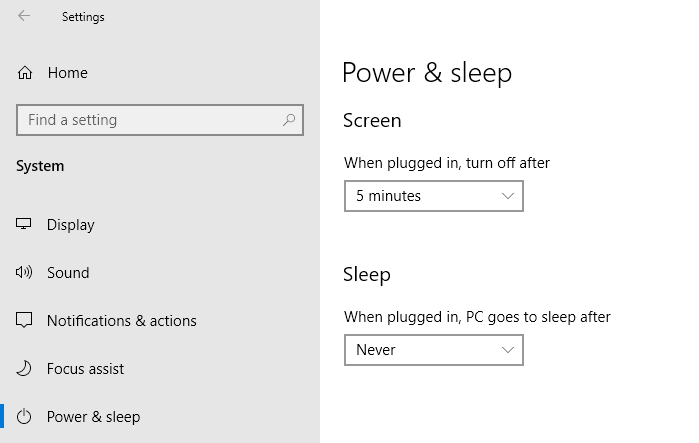Open the PC sleep time dropdown
699x443 pixels.
(x=433, y=350)
